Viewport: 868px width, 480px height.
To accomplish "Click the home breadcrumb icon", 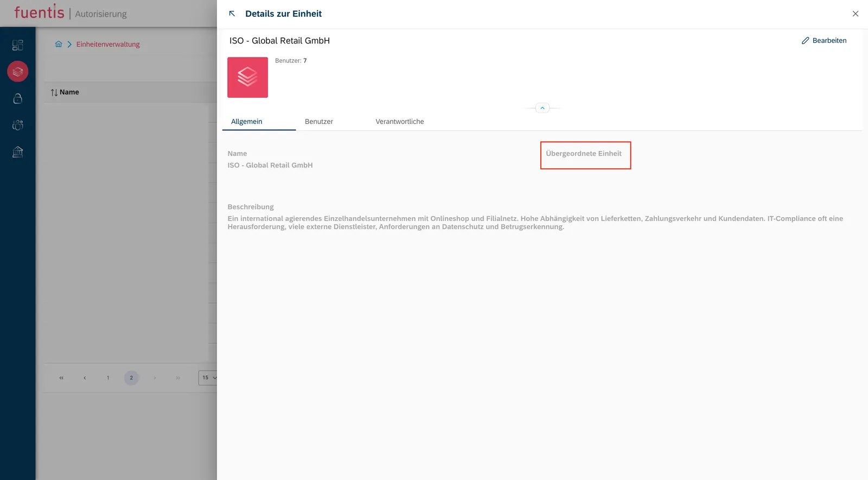I will click(59, 44).
